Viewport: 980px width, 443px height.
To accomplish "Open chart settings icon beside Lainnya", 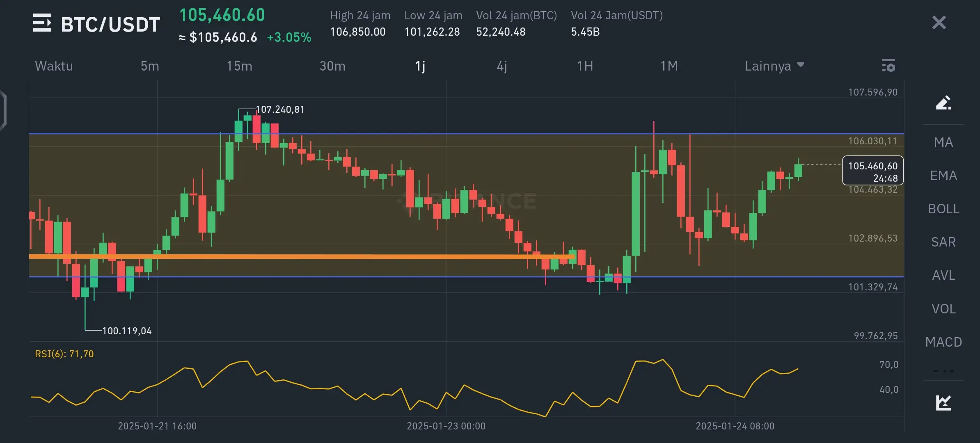I will tap(888, 66).
